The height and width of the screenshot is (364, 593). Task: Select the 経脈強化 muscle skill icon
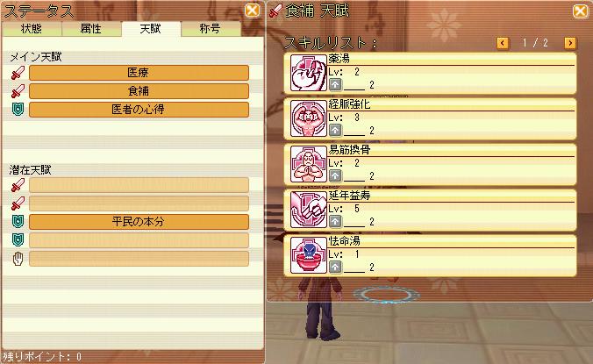pos(308,118)
